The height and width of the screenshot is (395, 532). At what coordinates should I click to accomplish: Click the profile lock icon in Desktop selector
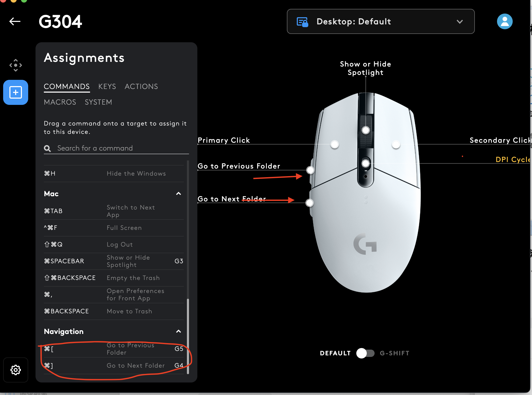coord(303,22)
